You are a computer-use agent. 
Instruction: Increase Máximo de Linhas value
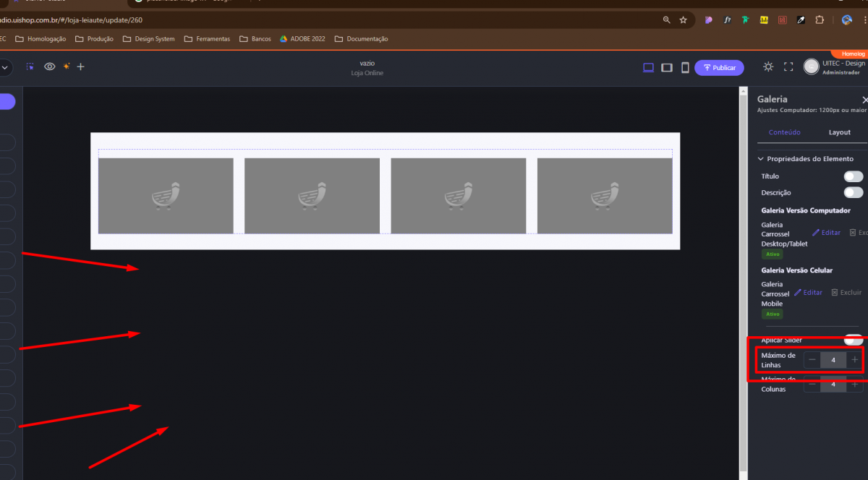(x=855, y=359)
